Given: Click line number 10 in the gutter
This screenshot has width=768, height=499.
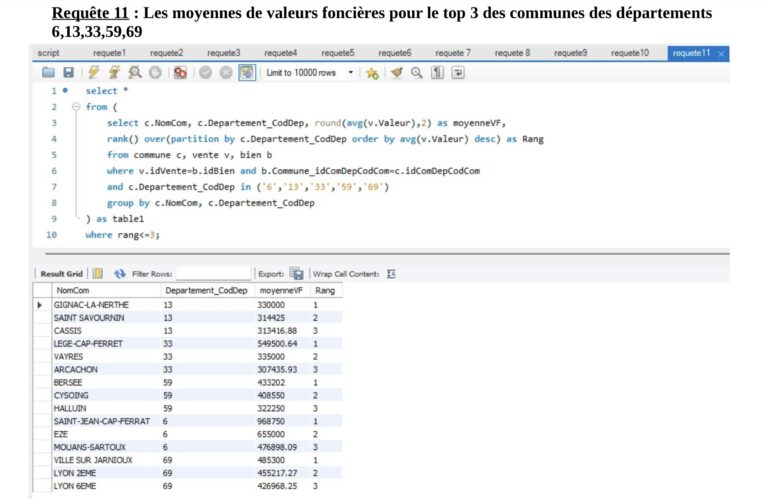Looking at the screenshot, I should click(51, 235).
